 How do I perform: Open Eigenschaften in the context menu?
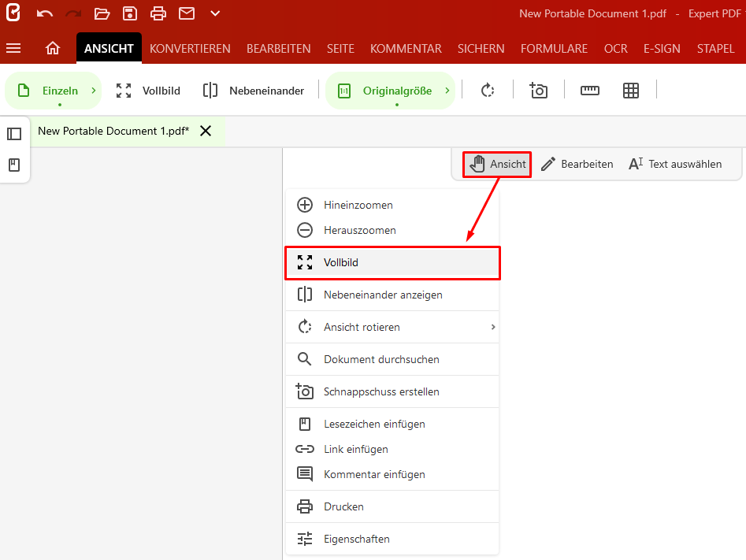(392, 539)
